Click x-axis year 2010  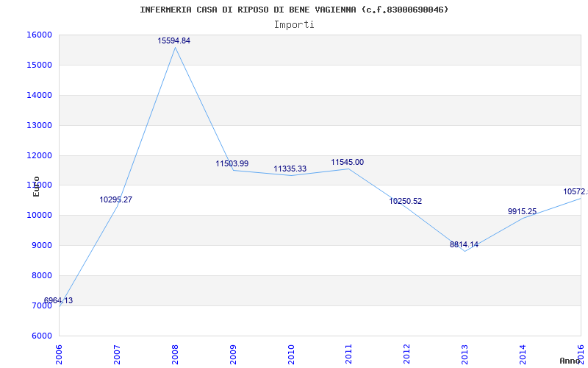point(290,354)
